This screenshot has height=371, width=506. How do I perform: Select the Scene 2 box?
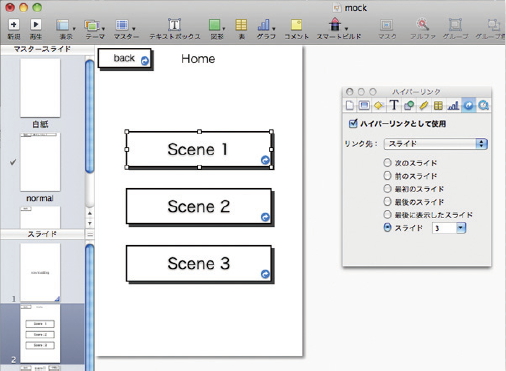click(199, 207)
